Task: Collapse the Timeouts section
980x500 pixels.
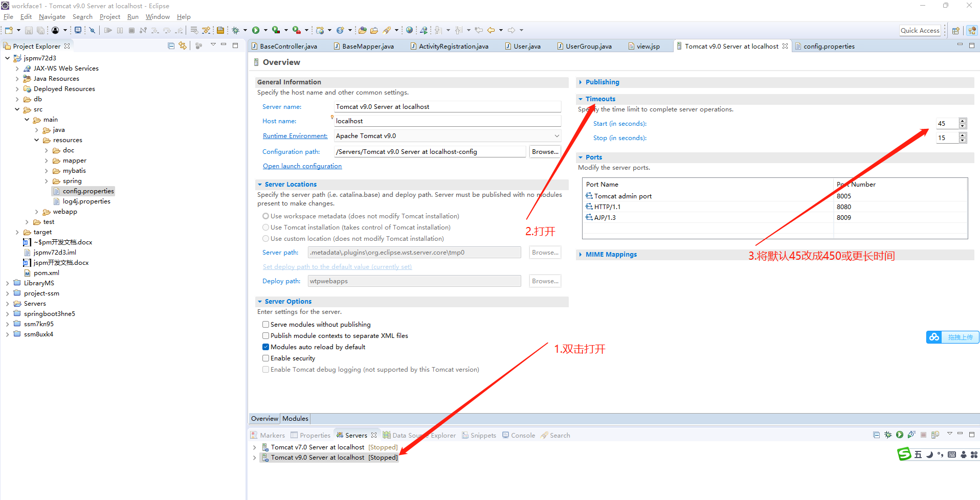Action: tap(581, 99)
